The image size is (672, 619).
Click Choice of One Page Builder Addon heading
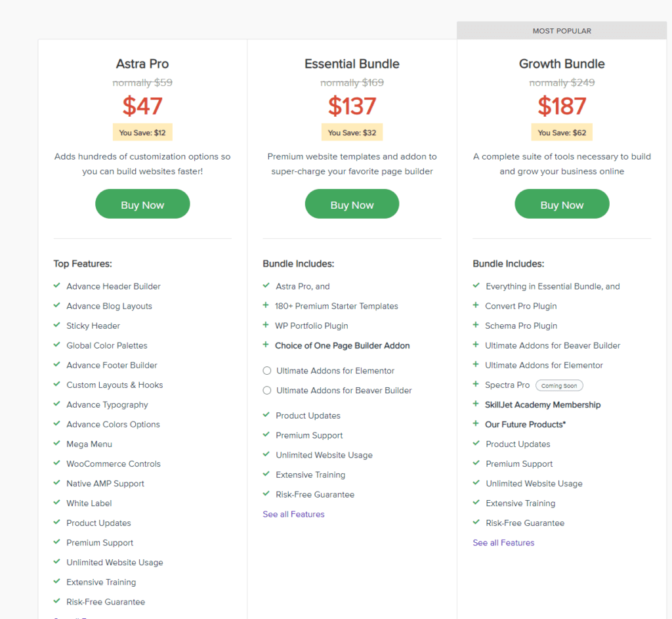(343, 345)
